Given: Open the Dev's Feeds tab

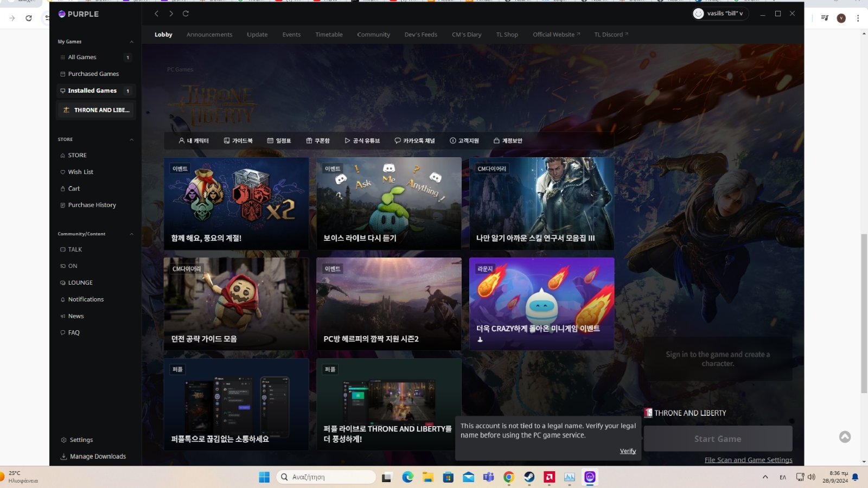Looking at the screenshot, I should (x=420, y=35).
